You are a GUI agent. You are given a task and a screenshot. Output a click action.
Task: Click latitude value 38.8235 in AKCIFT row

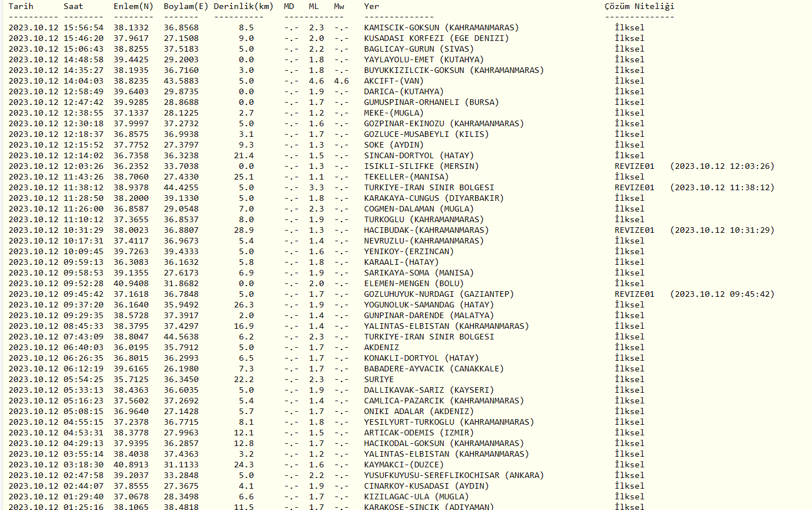click(x=131, y=81)
